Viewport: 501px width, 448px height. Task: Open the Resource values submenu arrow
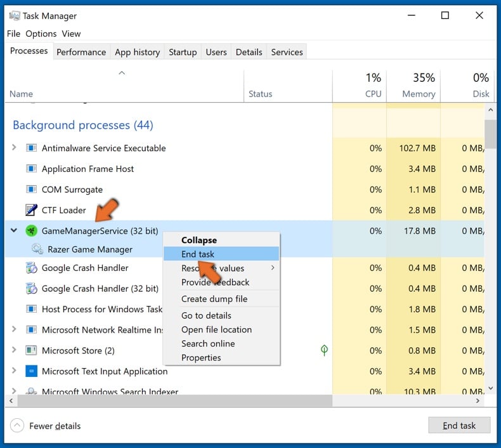coord(273,268)
